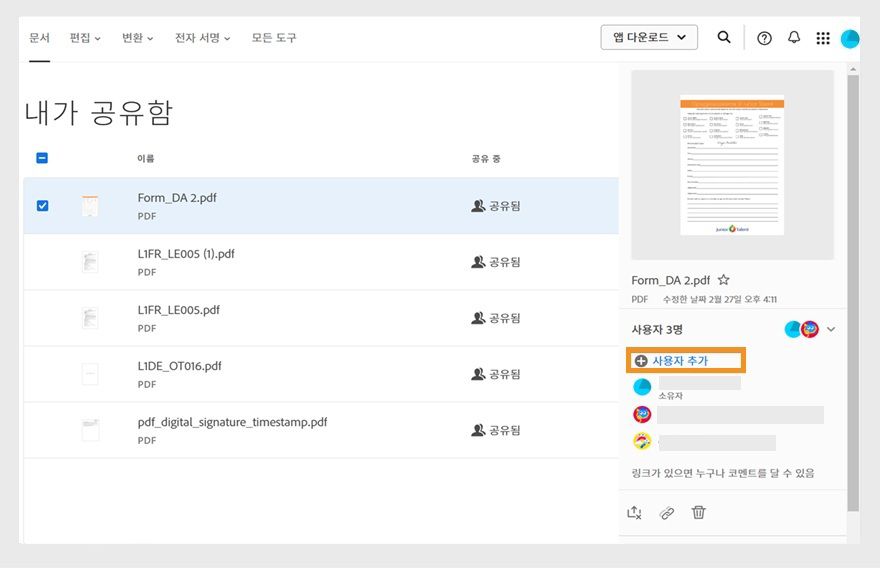Open L1FR_LE005 (1).pdf

186,254
